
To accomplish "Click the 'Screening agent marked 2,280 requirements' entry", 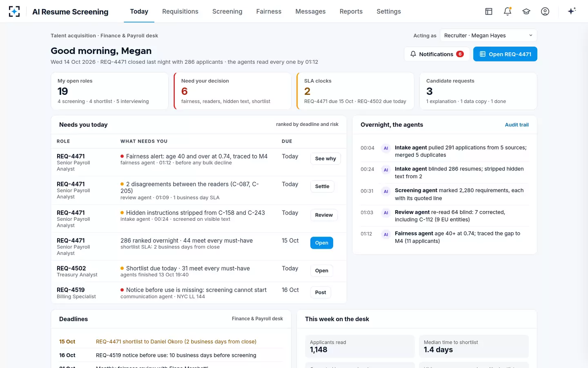I will coord(445,194).
